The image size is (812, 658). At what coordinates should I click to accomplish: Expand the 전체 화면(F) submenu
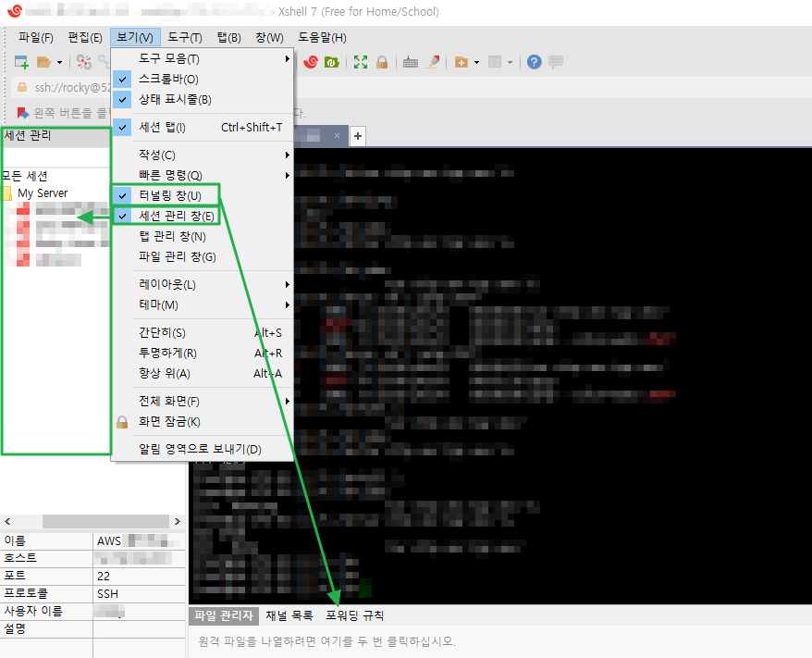click(x=203, y=401)
